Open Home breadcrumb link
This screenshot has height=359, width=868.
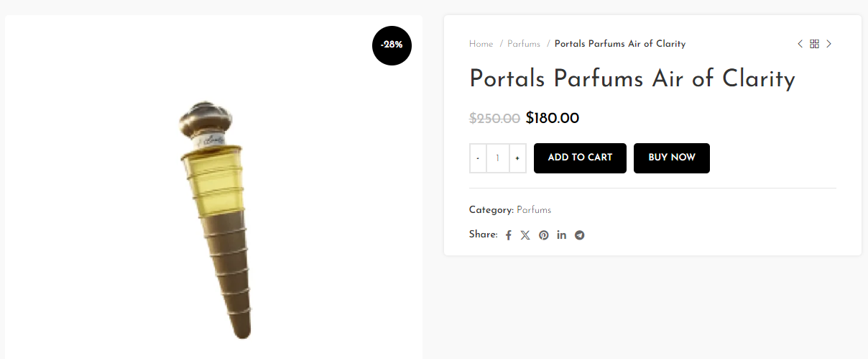481,44
